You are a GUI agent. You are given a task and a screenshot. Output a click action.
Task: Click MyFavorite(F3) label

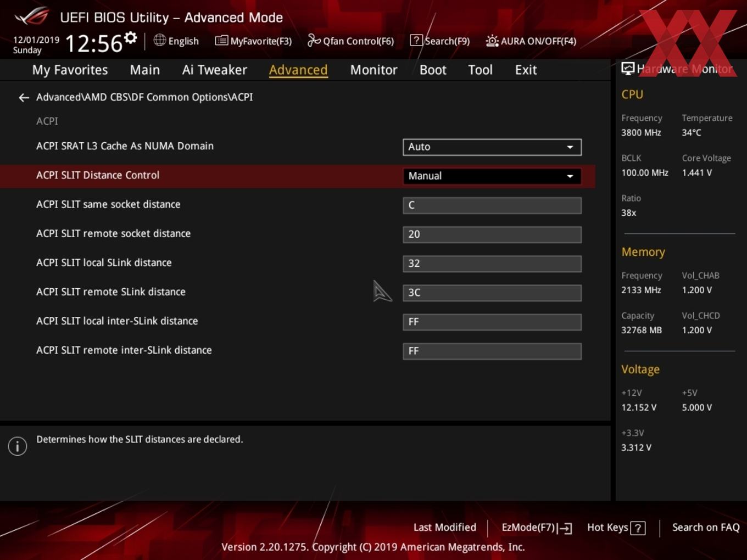point(261,41)
